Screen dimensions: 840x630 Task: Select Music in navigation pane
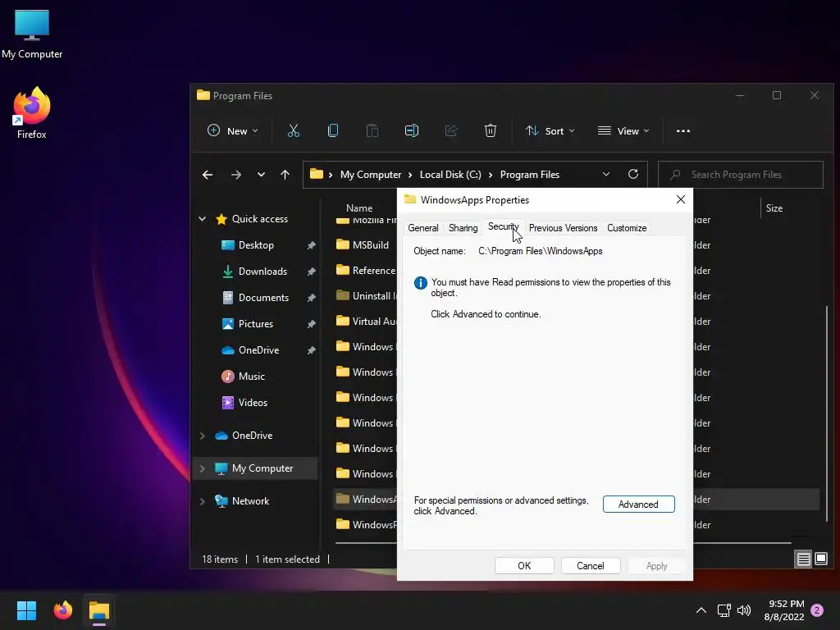coord(251,377)
